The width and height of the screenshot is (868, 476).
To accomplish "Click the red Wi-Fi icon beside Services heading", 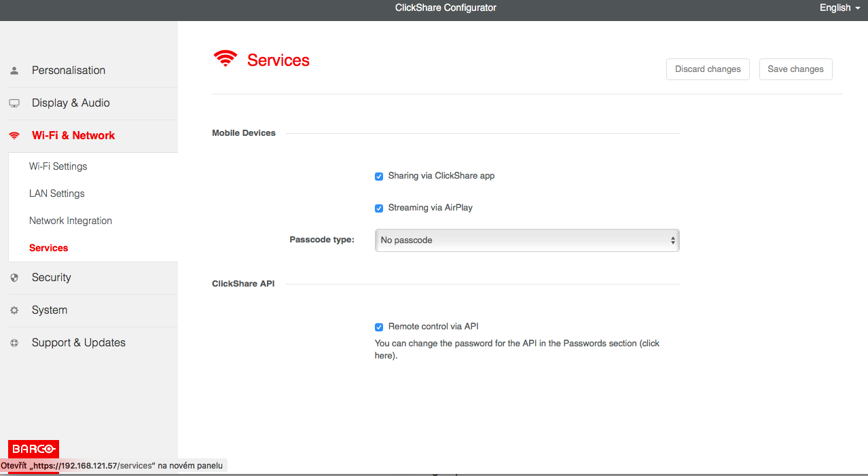I will pyautogui.click(x=225, y=60).
